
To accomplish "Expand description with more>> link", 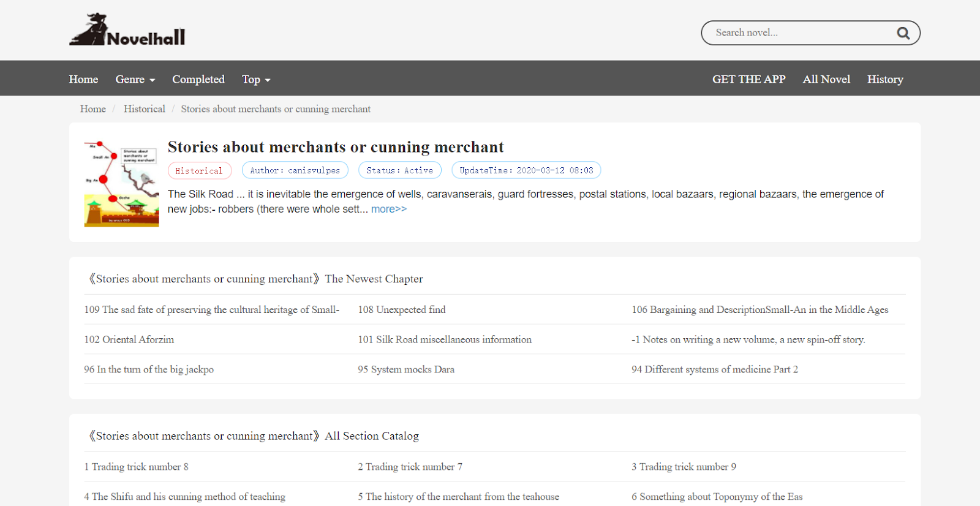I will 389,209.
